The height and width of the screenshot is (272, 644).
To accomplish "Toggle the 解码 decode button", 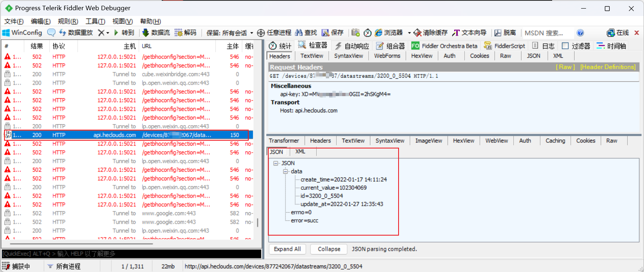I will click(x=185, y=33).
